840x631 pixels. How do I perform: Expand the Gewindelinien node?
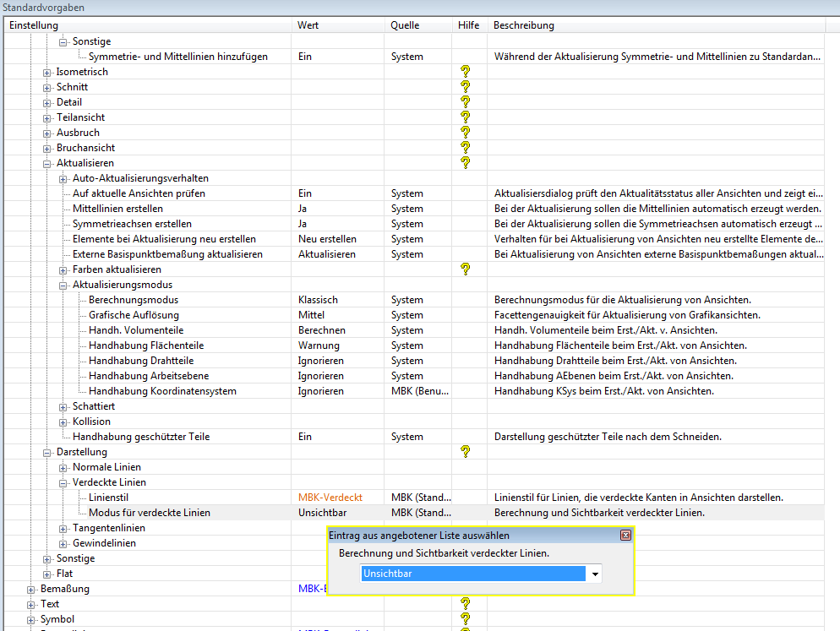pos(63,544)
